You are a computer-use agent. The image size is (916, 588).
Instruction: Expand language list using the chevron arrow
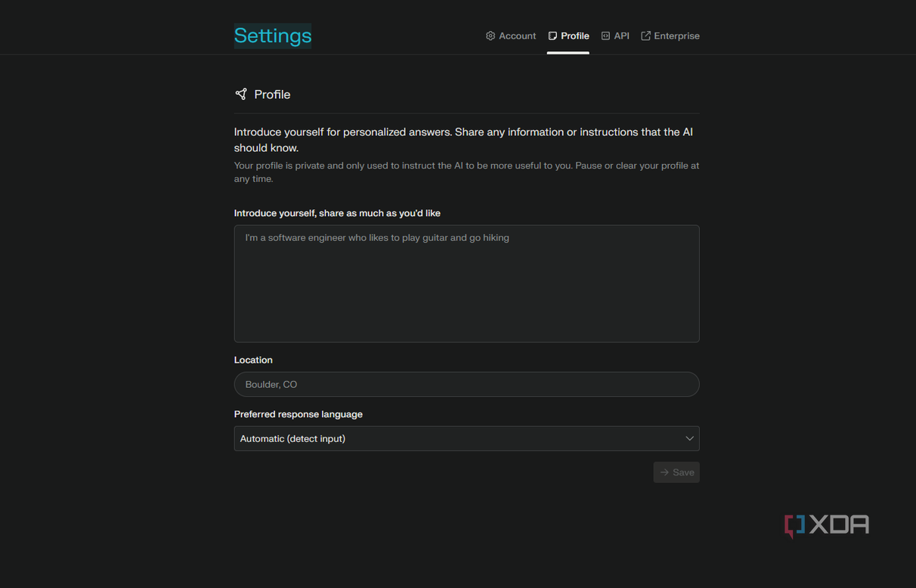point(689,438)
